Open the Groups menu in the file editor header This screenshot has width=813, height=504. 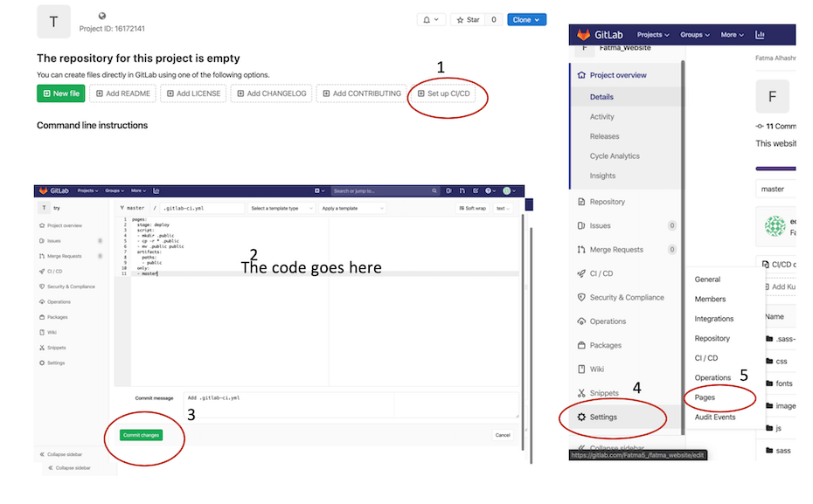(115, 190)
